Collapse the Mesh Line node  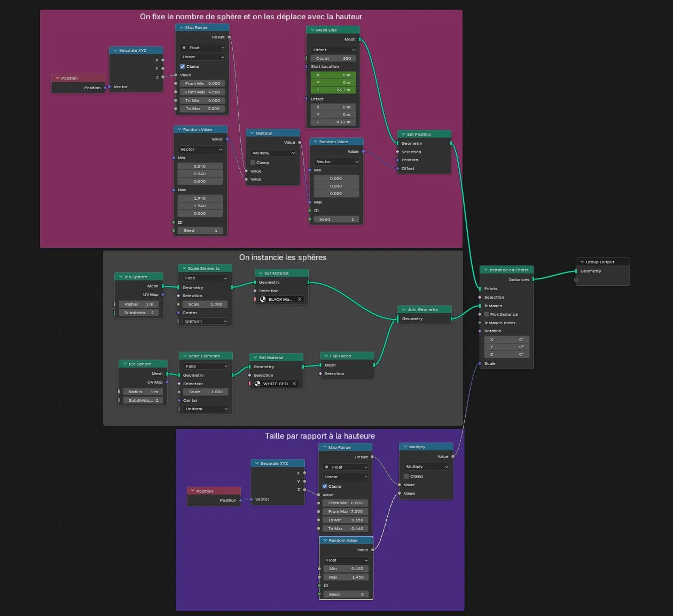[x=312, y=30]
